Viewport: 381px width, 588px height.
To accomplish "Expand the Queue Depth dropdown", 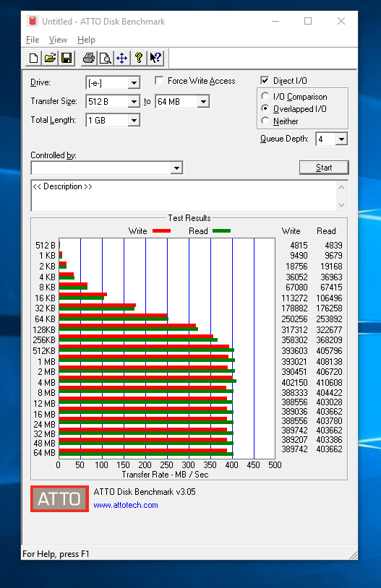I will (x=341, y=139).
